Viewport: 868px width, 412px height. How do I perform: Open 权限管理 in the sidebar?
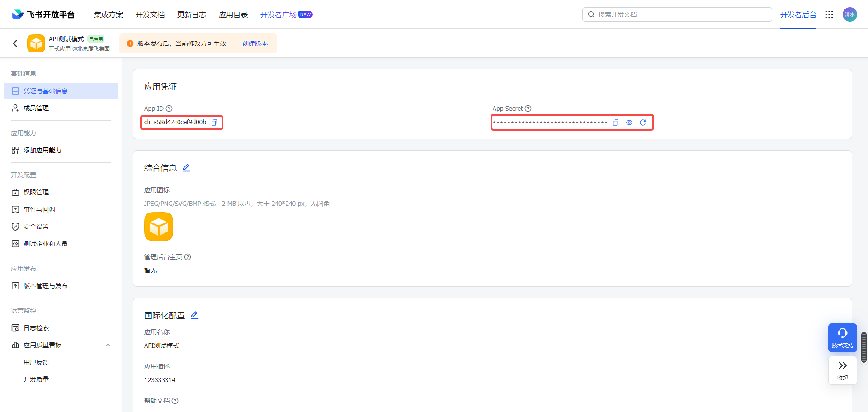[x=36, y=192]
